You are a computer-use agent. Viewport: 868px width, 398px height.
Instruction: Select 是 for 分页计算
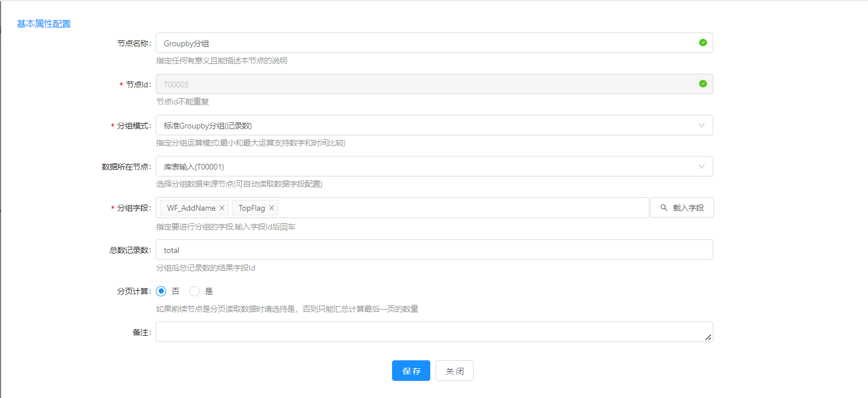[x=195, y=291]
